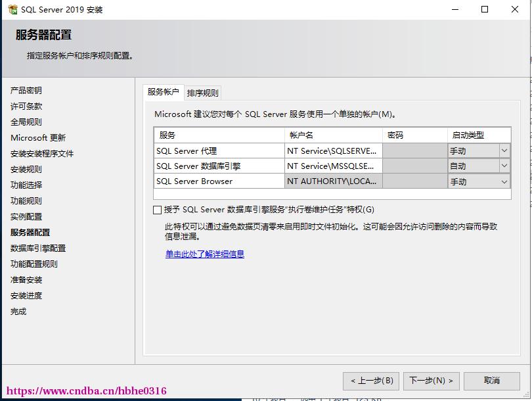Click the 服务 column header
This screenshot has width=532, height=401.
click(x=219, y=135)
